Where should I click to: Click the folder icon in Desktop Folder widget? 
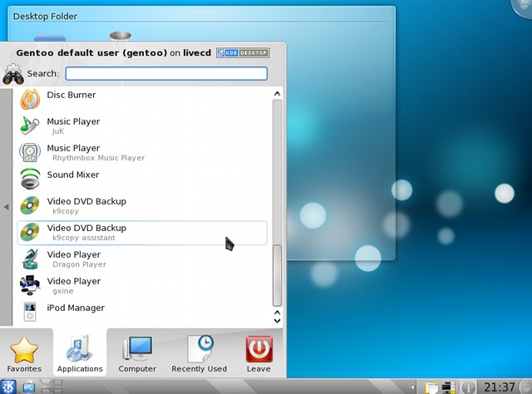[50, 37]
